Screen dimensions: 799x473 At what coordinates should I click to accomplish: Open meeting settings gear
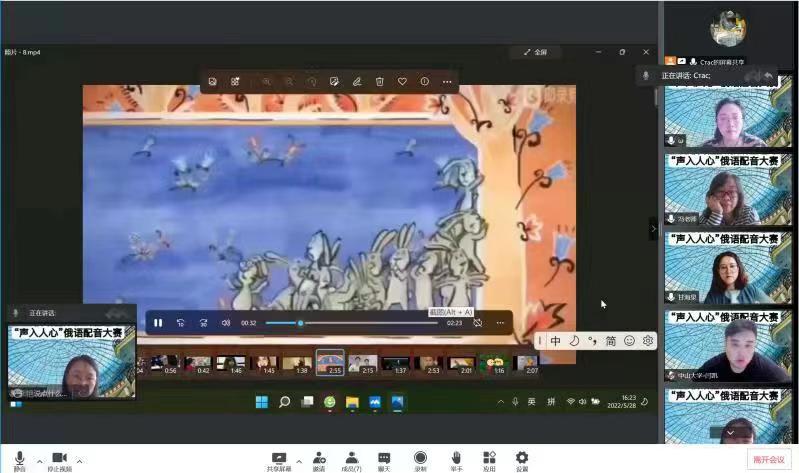(x=522, y=461)
